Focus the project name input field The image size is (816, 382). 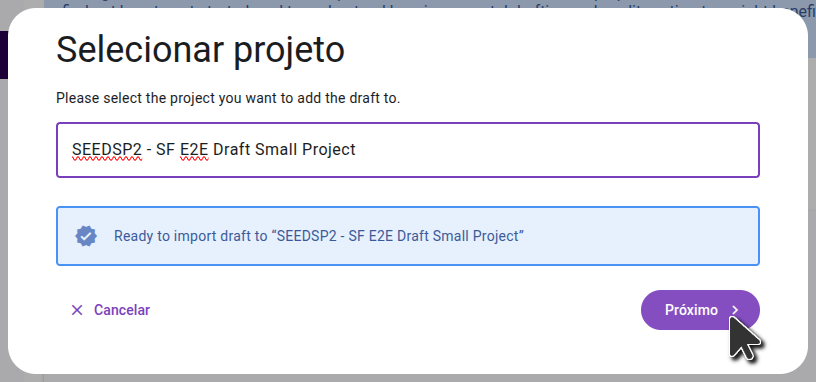(x=408, y=150)
